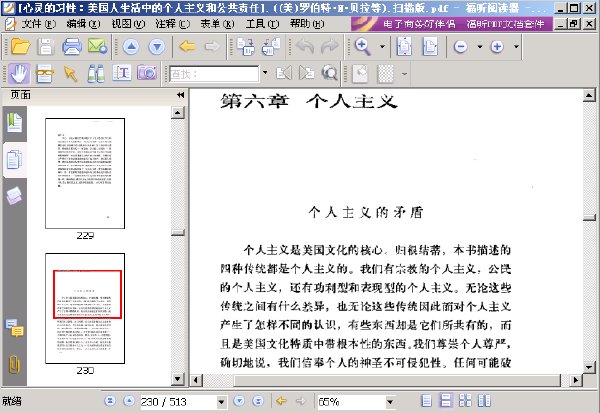Open the Pages thumbnails panel icon
Viewport: 600px width, 413px height.
[15, 159]
